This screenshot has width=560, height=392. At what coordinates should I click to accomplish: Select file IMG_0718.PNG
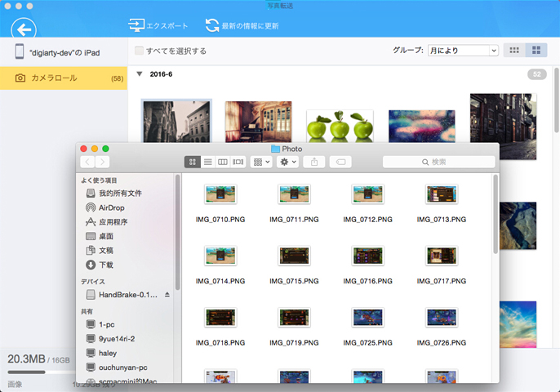pyautogui.click(x=220, y=327)
